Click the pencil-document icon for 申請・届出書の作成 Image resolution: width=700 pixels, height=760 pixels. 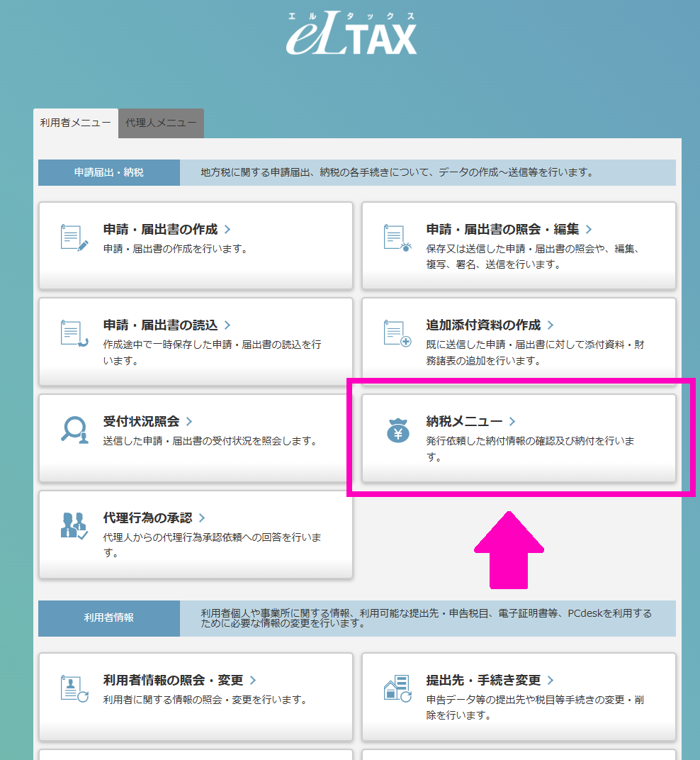[x=73, y=238]
